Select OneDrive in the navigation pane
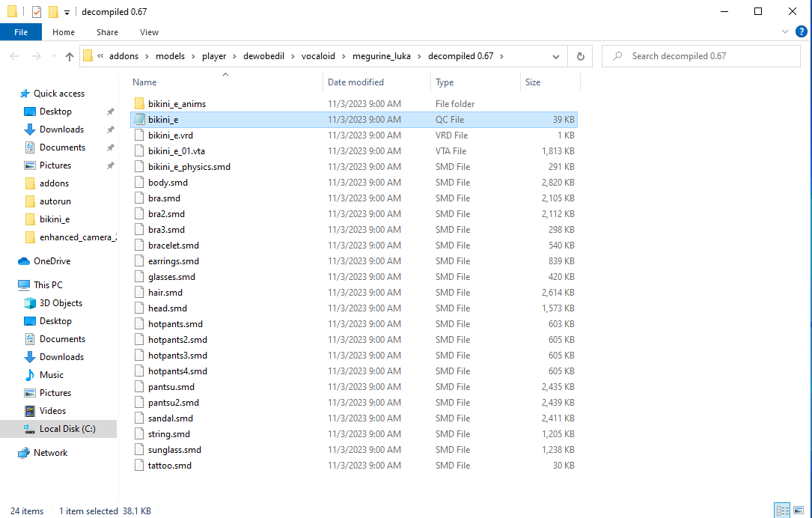Screen dimensions: 812x518 coord(52,261)
